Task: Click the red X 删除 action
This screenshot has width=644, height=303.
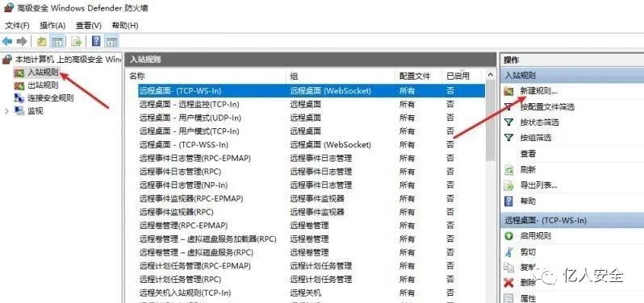Action: click(x=509, y=283)
